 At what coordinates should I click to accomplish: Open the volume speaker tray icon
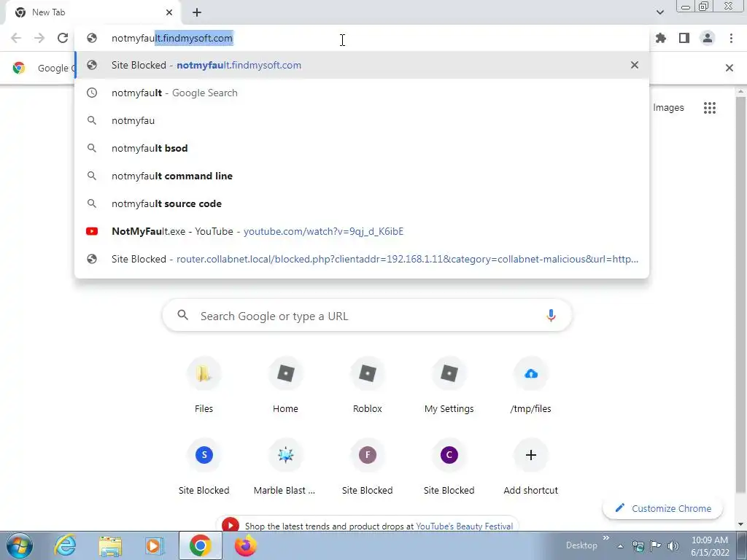tap(673, 546)
